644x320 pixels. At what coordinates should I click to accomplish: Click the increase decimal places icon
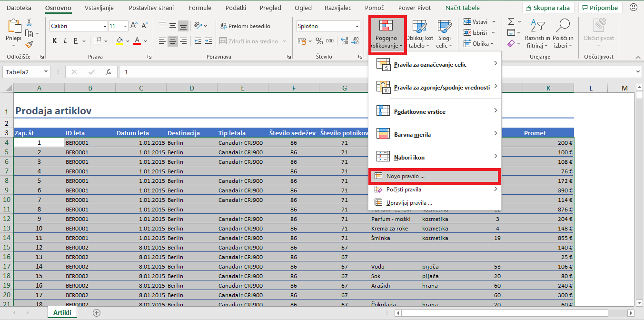tap(344, 41)
